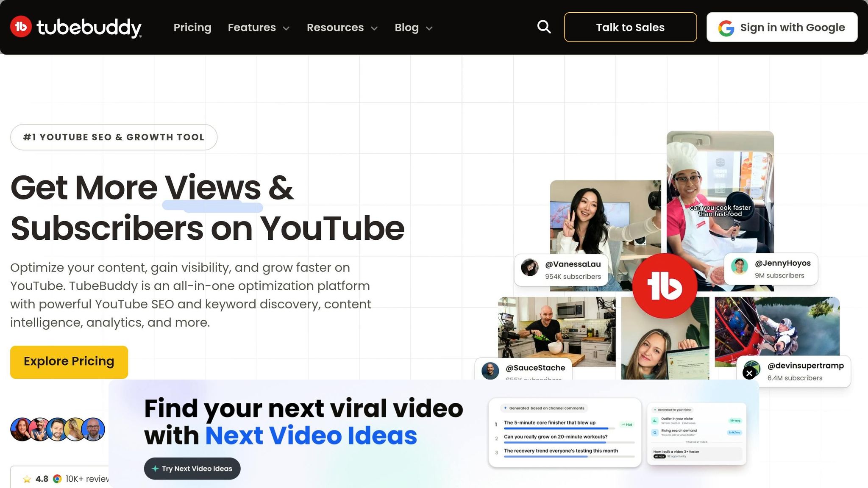Expand the Resources dropdown menu
Screen dimensions: 868x488
coord(342,28)
